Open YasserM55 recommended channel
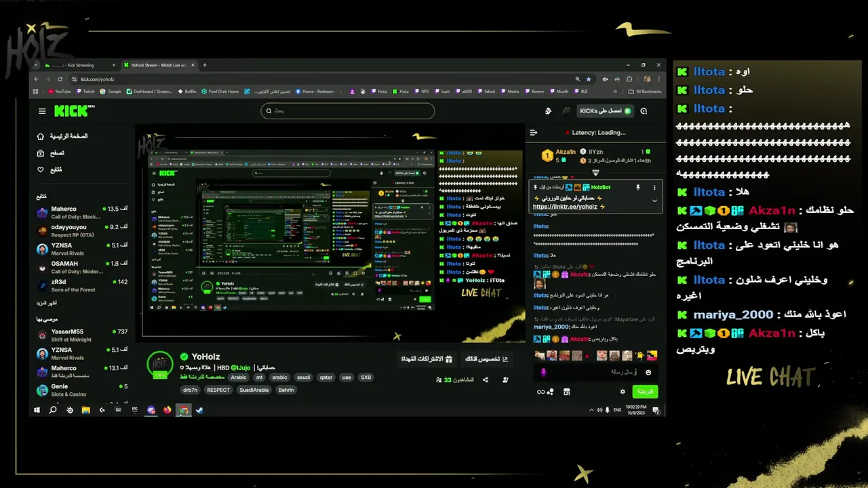This screenshot has height=488, width=868. 82,335
